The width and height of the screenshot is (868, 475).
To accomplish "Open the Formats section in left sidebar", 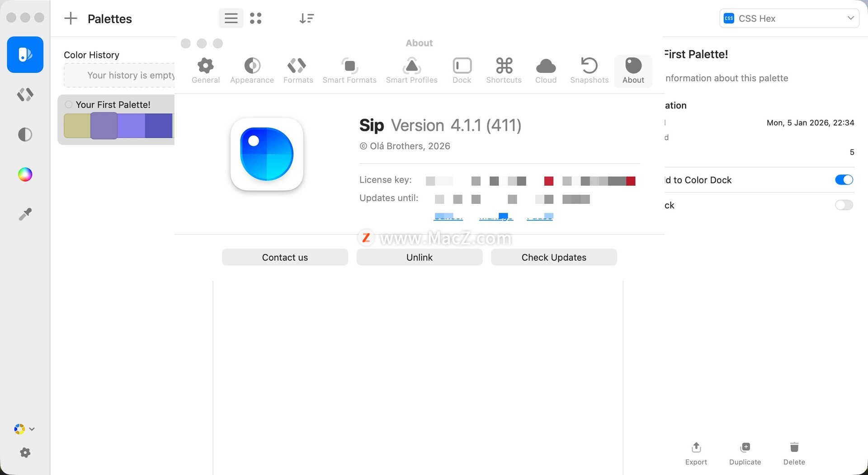I will point(25,94).
